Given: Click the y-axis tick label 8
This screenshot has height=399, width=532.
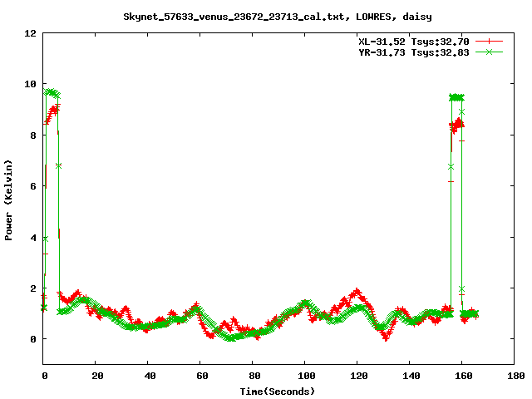Looking at the screenshot, I should click(x=33, y=135).
